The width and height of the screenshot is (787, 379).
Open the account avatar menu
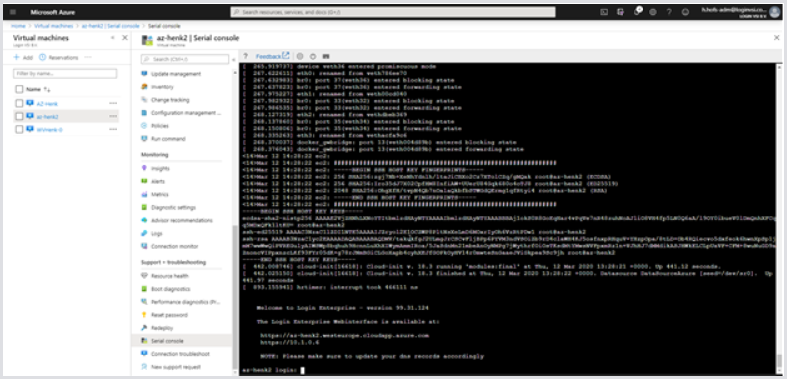(x=774, y=12)
